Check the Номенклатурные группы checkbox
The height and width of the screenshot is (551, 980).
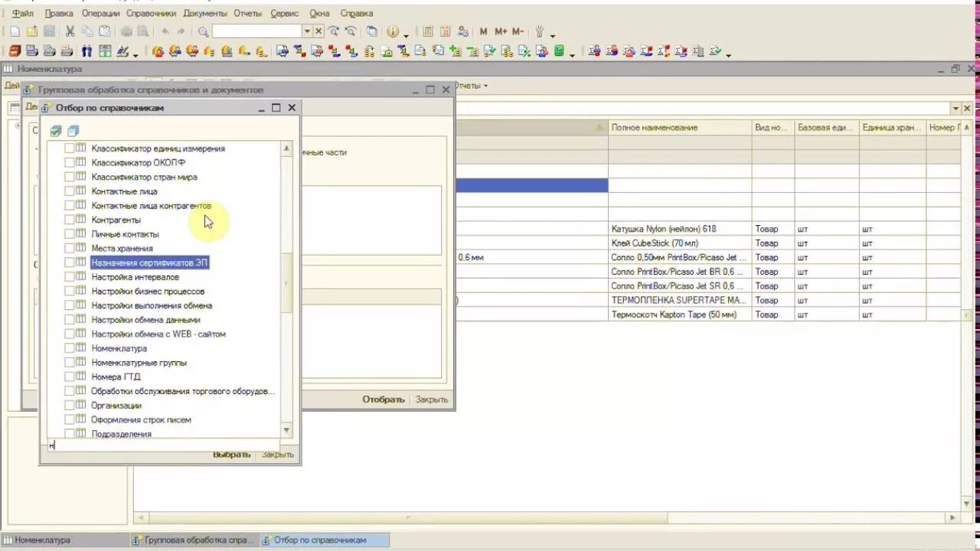pos(70,363)
